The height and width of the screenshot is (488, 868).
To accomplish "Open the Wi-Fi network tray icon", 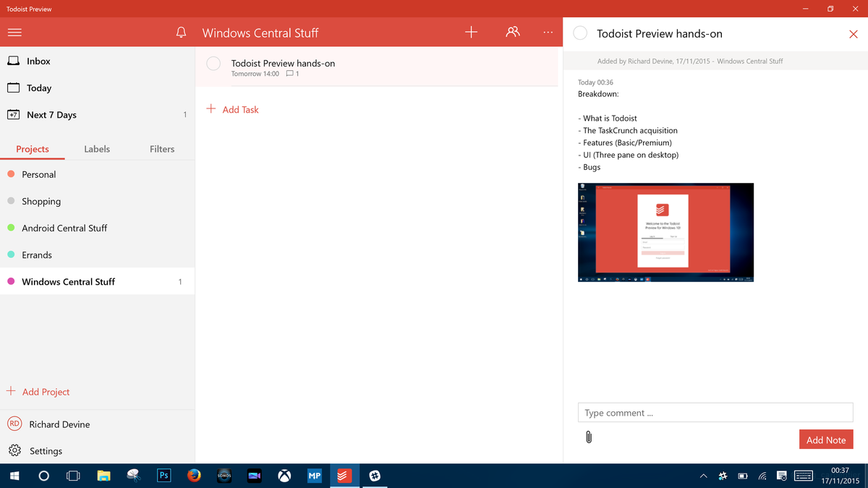I will [762, 476].
